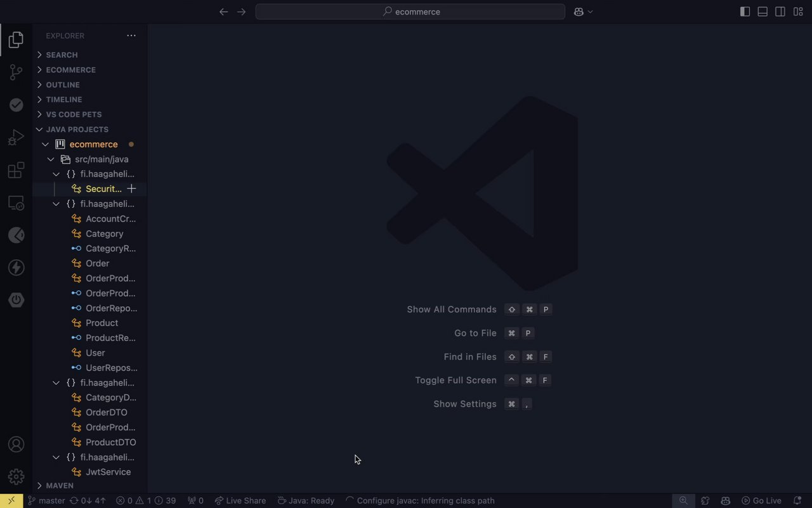Open notifications bell in status bar
This screenshot has height=508, width=812.
(797, 500)
